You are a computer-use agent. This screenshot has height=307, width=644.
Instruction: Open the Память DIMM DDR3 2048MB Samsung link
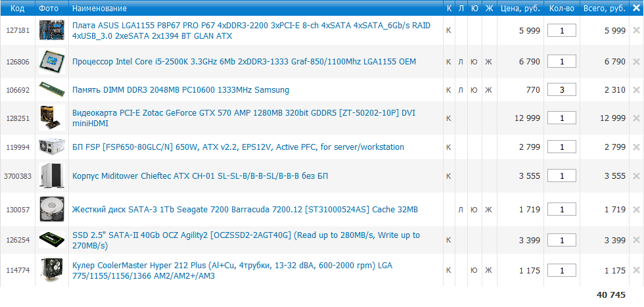[181, 89]
